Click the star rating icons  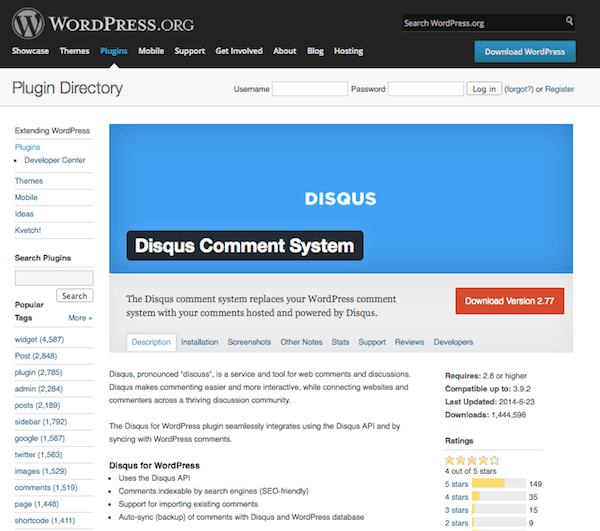point(472,460)
